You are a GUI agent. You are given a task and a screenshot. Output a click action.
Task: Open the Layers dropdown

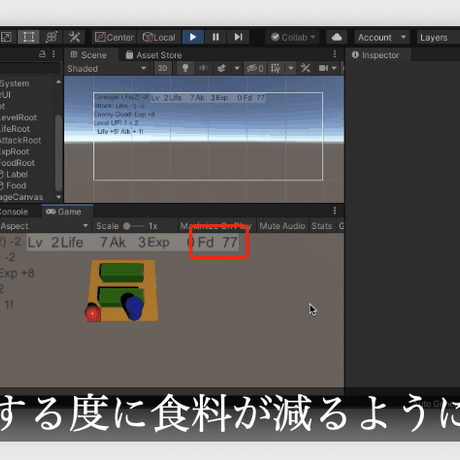click(x=438, y=37)
